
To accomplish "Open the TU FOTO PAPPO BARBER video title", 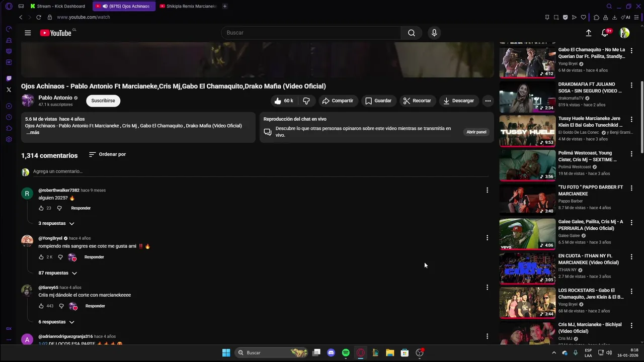I will pos(591,190).
